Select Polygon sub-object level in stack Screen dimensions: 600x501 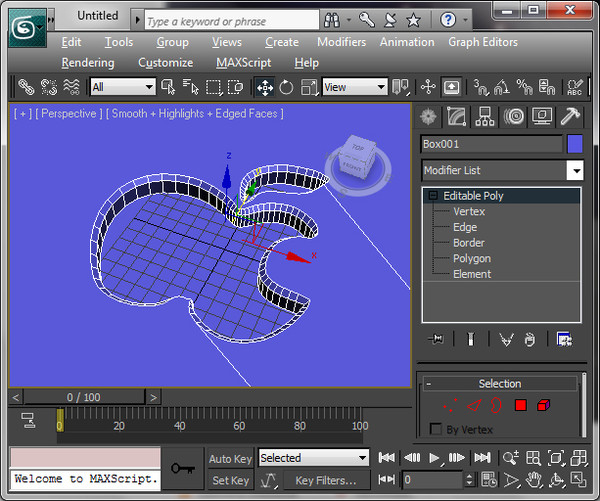[x=472, y=258]
